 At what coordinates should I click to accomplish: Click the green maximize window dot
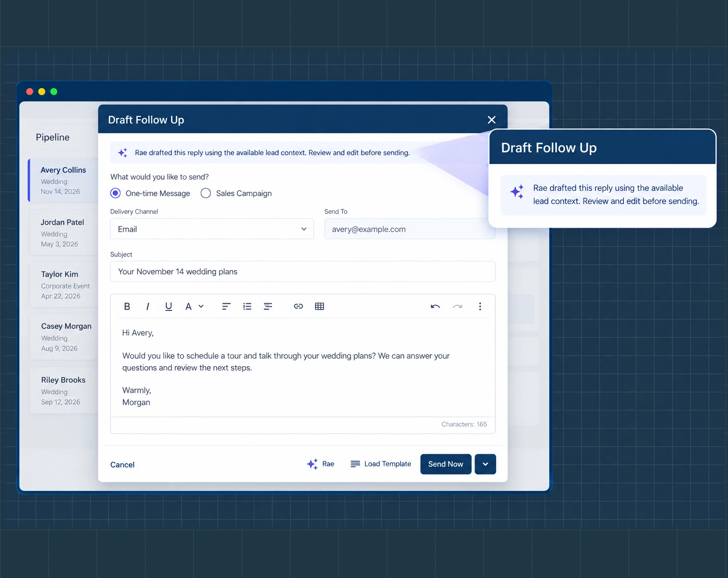tap(54, 91)
